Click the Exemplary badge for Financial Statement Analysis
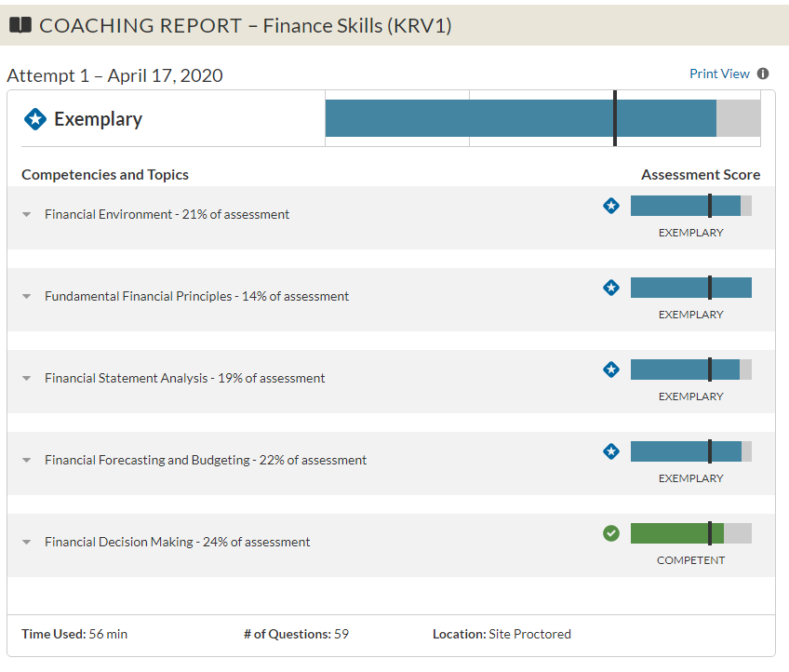The image size is (789, 672). click(x=611, y=370)
